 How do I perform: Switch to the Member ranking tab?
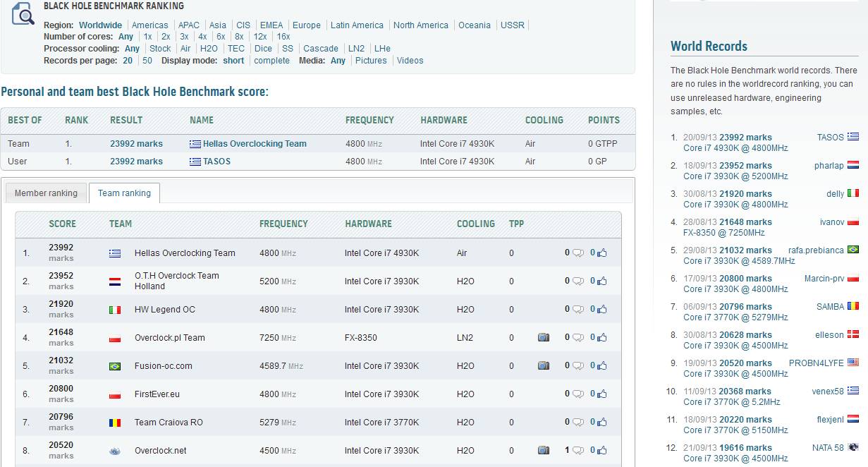46,193
